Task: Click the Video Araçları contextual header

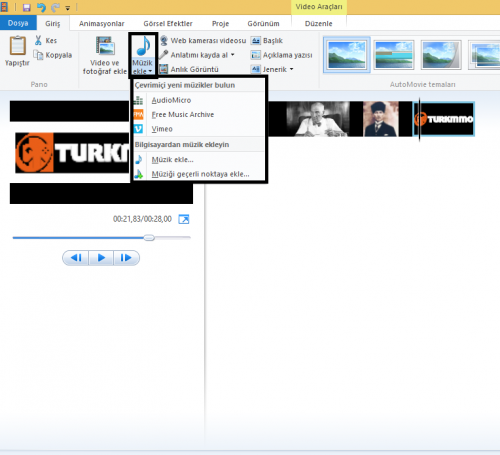Action: click(319, 7)
